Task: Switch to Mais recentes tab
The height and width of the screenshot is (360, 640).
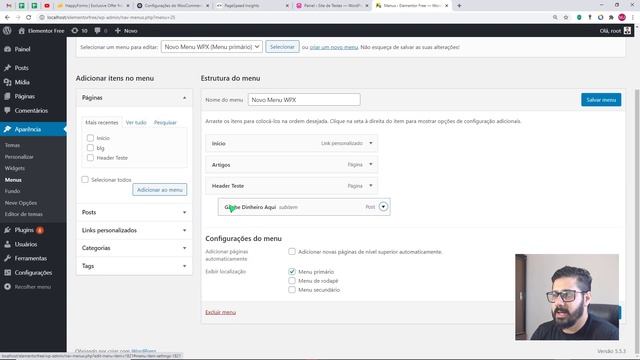Action: (x=102, y=122)
